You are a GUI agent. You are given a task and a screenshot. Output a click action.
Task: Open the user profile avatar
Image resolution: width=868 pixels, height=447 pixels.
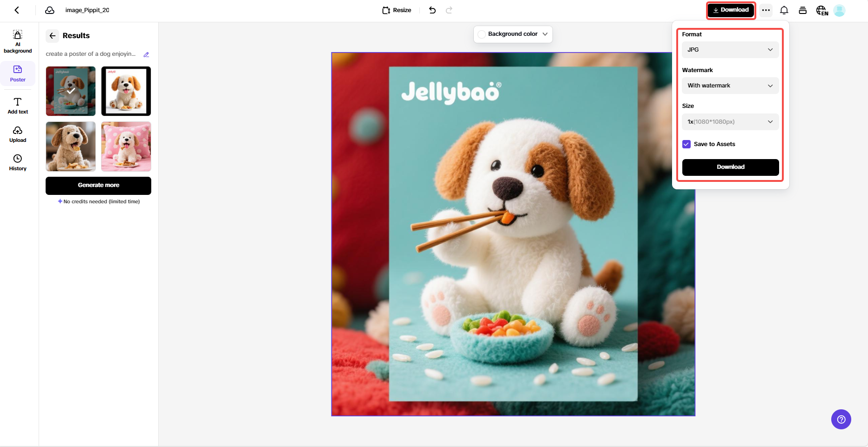pos(840,10)
